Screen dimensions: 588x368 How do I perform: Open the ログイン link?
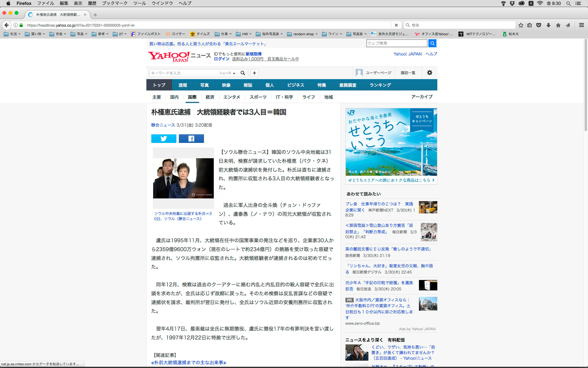[x=221, y=59]
